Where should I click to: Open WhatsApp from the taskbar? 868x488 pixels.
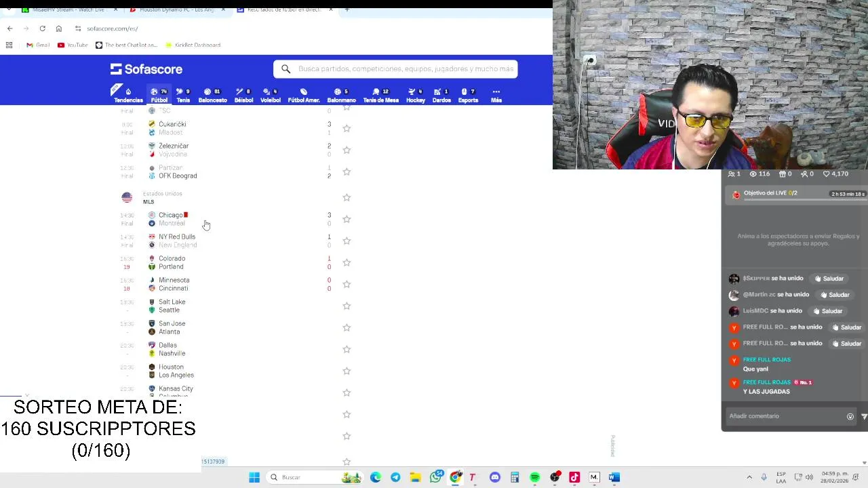coord(436,477)
